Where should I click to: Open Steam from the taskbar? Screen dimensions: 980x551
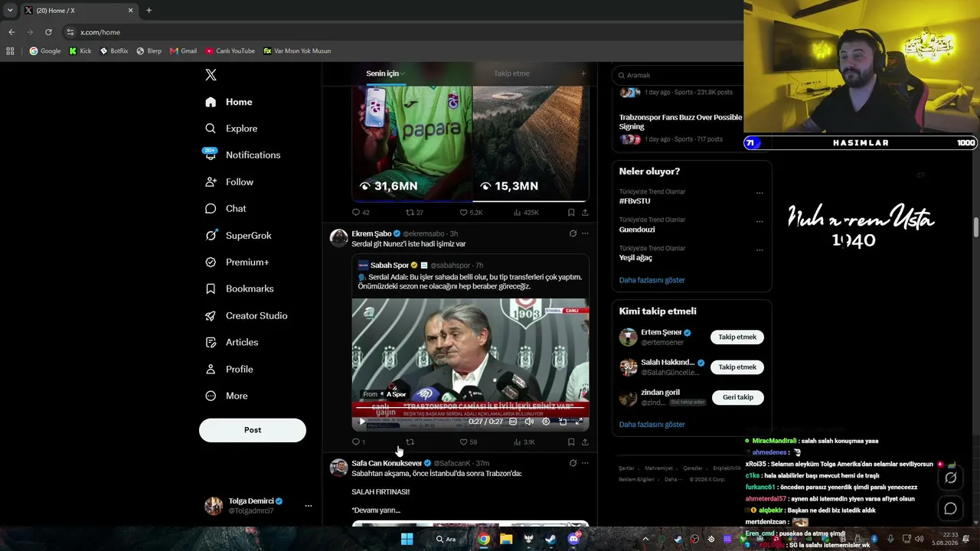[550, 539]
